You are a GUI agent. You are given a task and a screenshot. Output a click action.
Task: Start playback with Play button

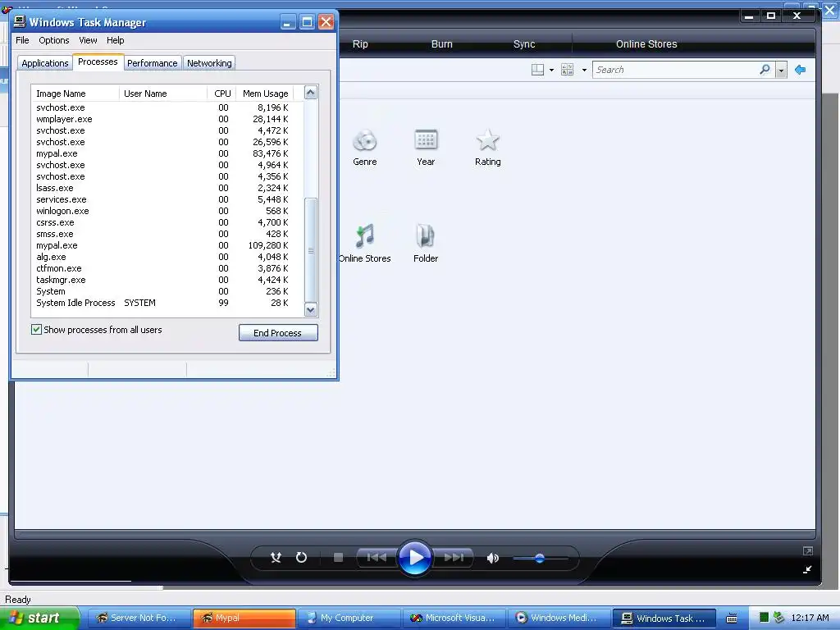click(x=415, y=558)
